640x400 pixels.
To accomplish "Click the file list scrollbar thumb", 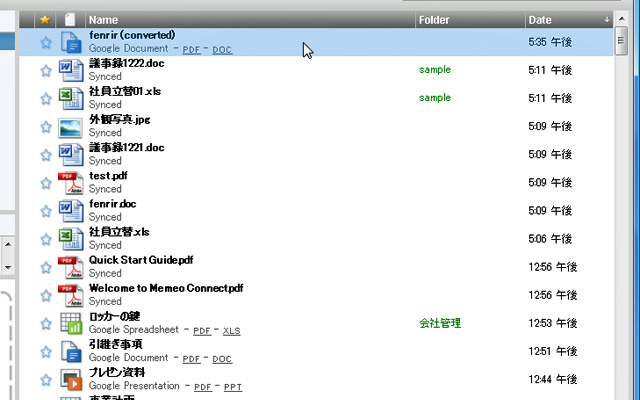I will coord(621,40).
